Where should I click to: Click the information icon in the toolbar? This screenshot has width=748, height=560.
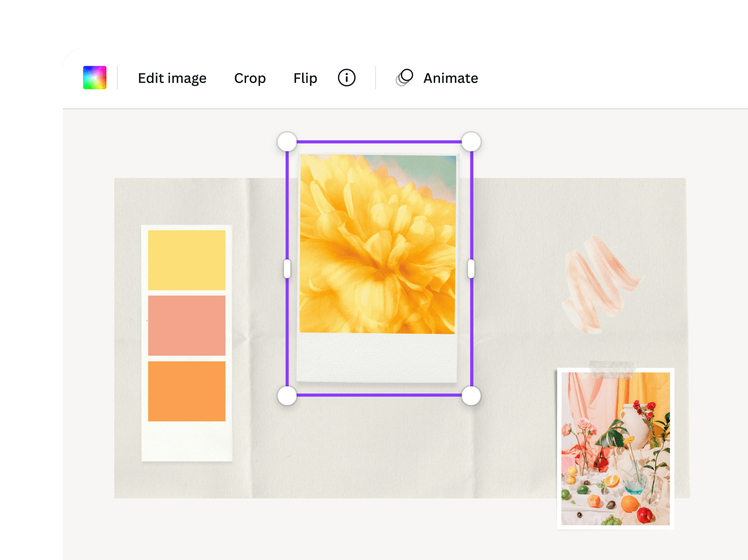point(346,78)
